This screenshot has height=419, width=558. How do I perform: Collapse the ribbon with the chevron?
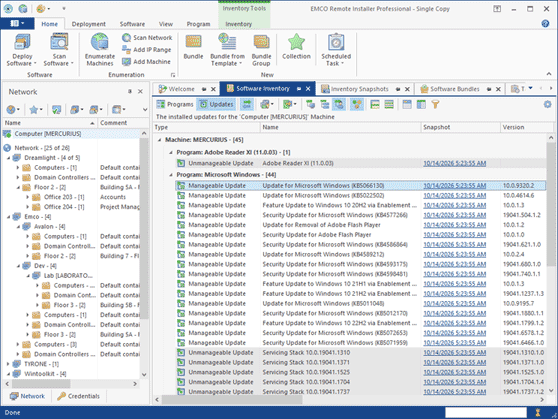pyautogui.click(x=549, y=74)
